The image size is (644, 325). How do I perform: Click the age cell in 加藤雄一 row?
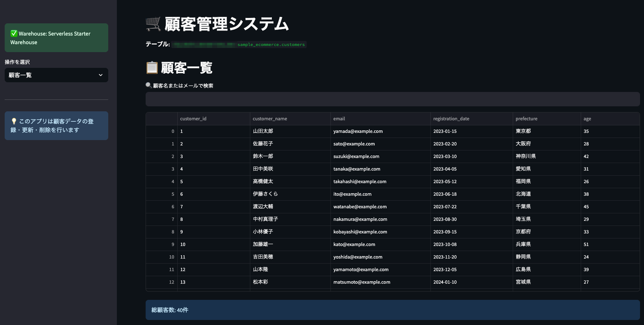pyautogui.click(x=610, y=245)
